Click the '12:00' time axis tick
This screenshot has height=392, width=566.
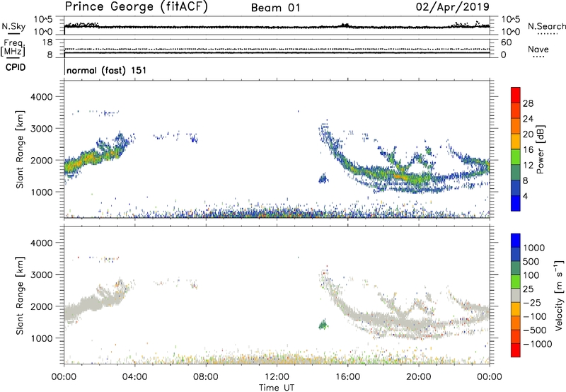277,377
